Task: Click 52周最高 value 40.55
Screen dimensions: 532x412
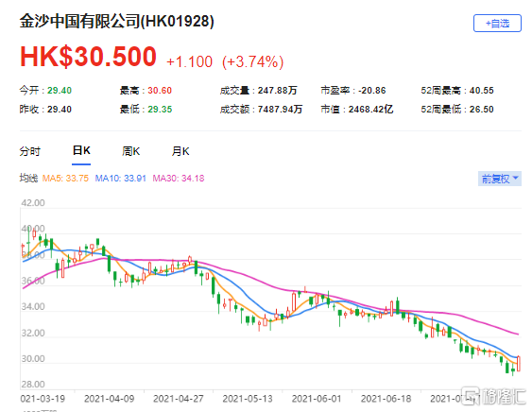Action: pos(482,91)
